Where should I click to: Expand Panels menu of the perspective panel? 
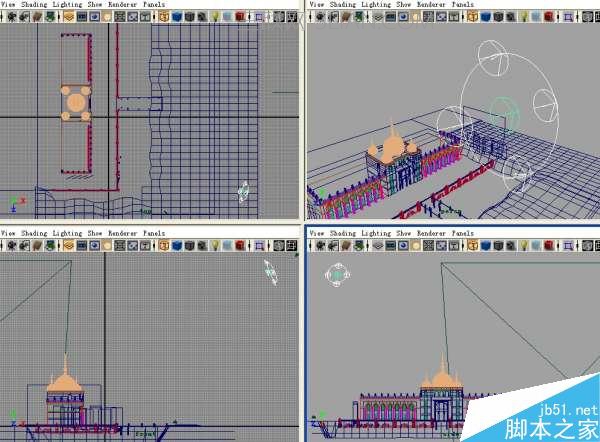(x=463, y=4)
